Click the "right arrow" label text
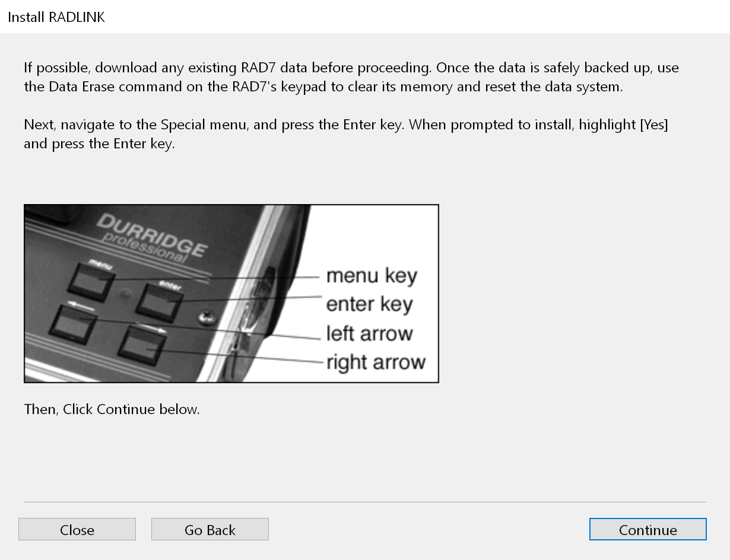 pos(376,362)
